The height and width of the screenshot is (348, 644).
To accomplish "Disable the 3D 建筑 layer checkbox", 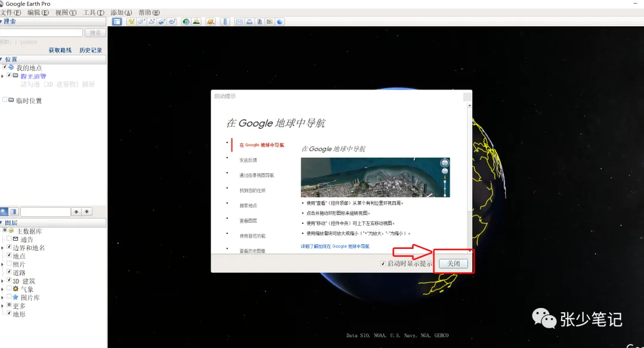I will point(9,280).
